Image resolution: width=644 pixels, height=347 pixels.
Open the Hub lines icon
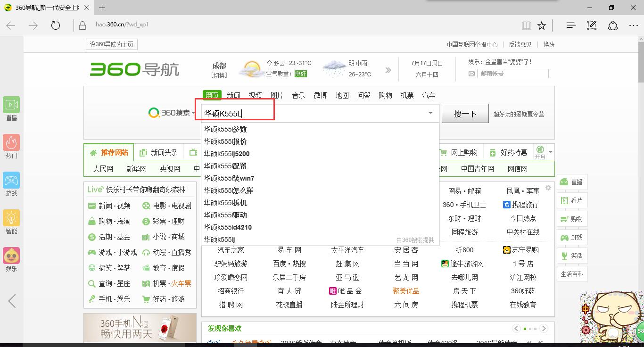[571, 25]
